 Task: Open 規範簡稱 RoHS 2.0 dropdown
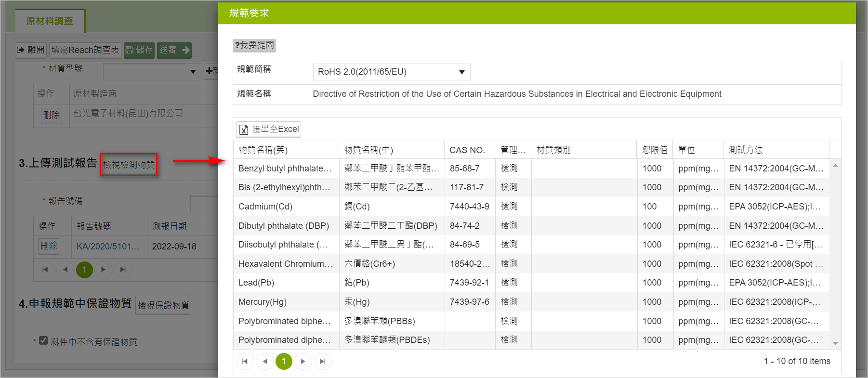point(392,72)
